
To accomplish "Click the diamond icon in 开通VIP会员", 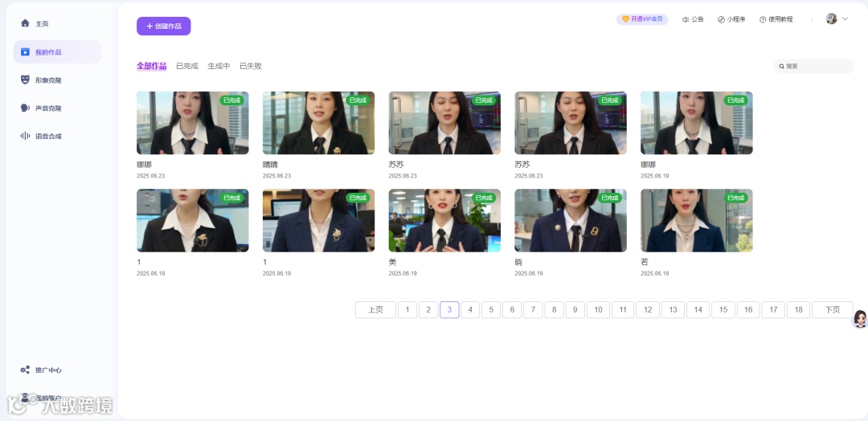I will (x=625, y=19).
